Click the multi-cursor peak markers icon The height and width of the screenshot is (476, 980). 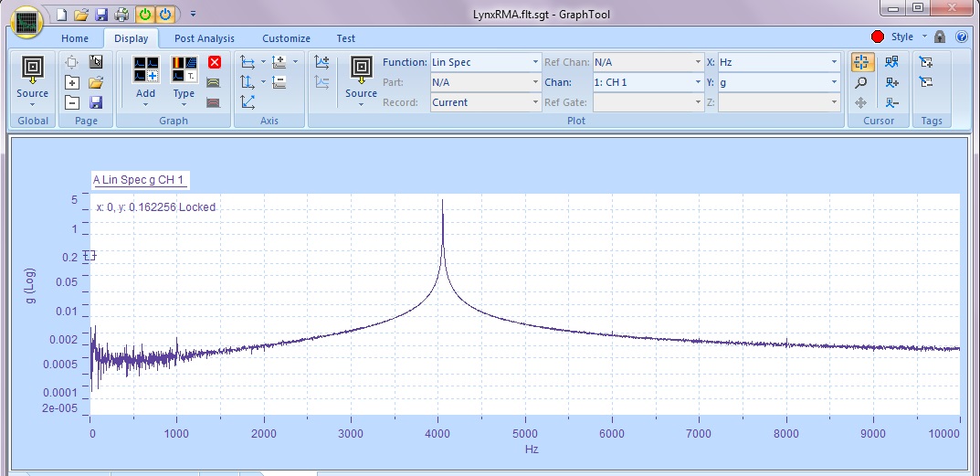(892, 62)
